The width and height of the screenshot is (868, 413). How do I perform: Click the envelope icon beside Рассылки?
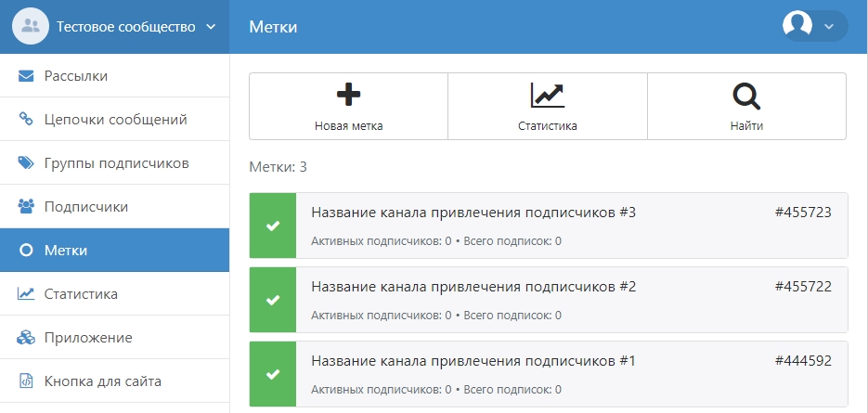[26, 76]
